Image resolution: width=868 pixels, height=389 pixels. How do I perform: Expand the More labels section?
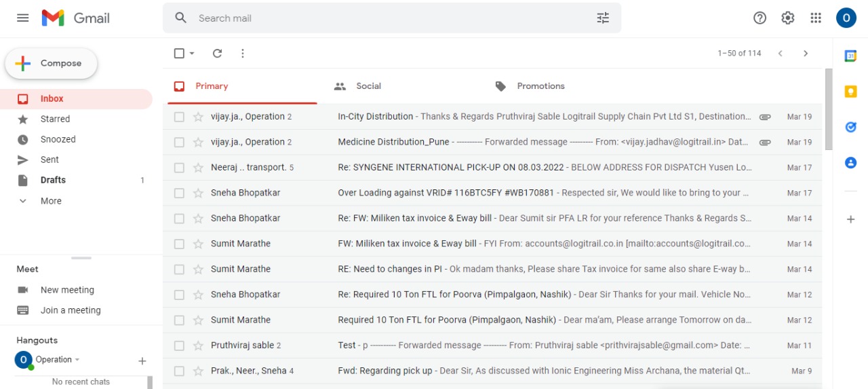coord(50,201)
